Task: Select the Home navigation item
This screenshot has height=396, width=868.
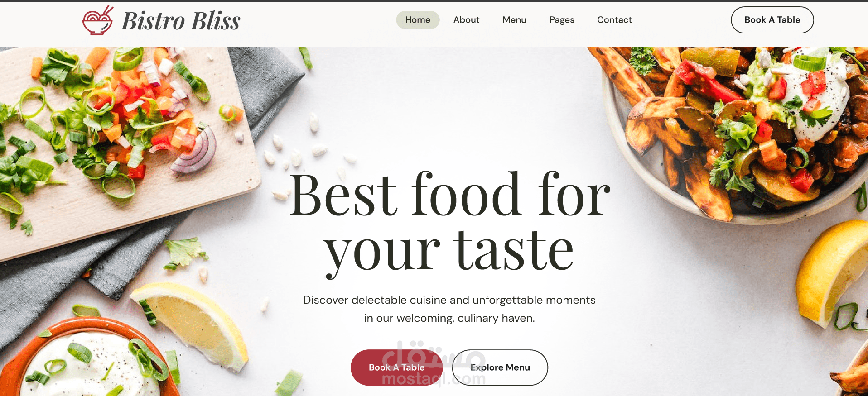Action: [x=418, y=20]
